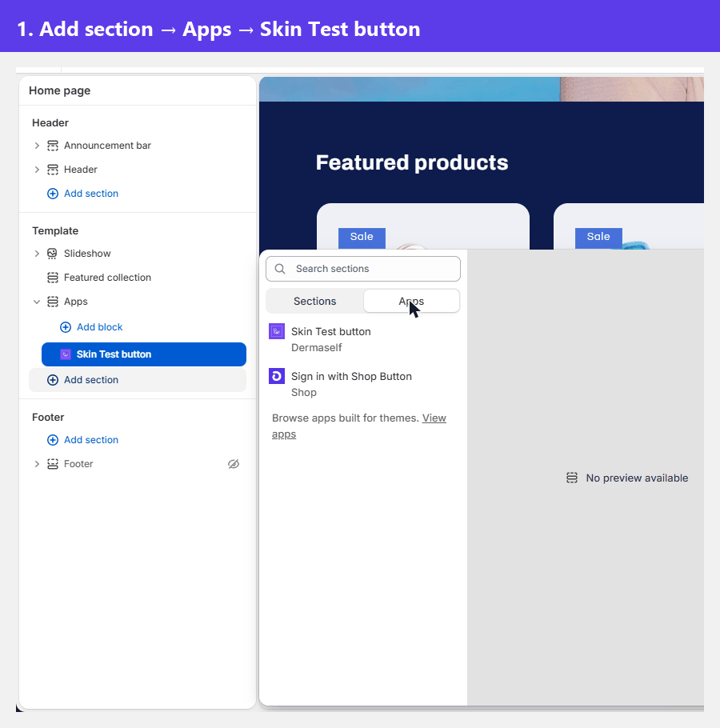Viewport: 720px width, 728px height.
Task: Open the View apps link
Action: [x=434, y=418]
